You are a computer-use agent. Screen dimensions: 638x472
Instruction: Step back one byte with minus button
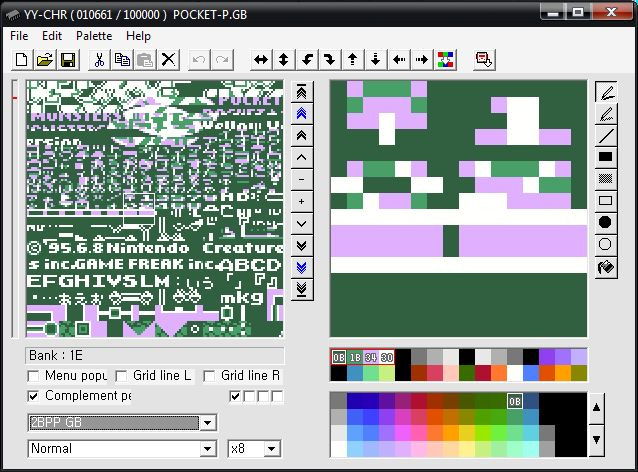click(x=302, y=180)
